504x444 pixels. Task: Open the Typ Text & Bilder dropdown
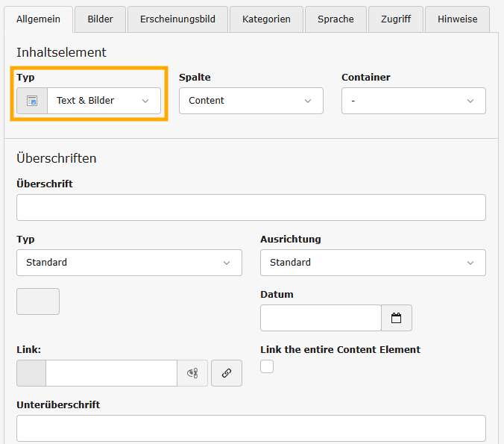[104, 101]
